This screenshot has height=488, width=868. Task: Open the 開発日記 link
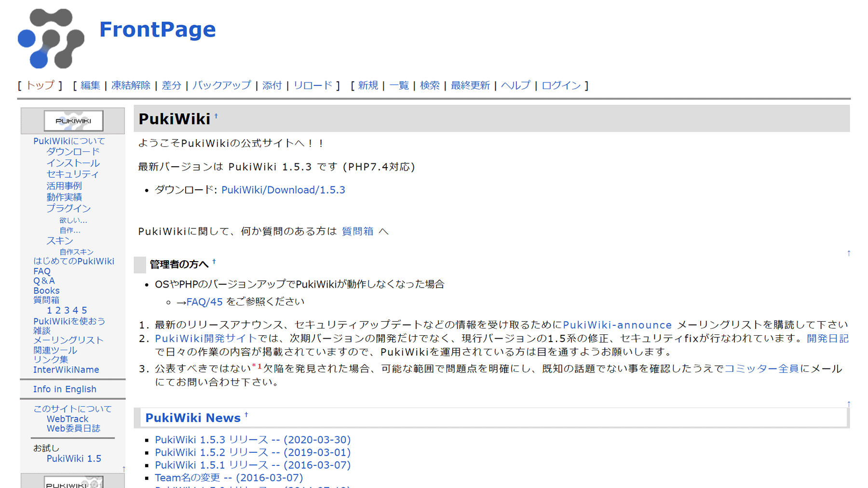(x=827, y=339)
